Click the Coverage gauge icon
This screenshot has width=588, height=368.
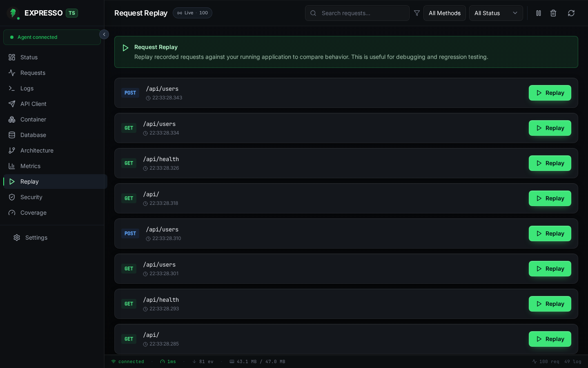click(x=12, y=213)
